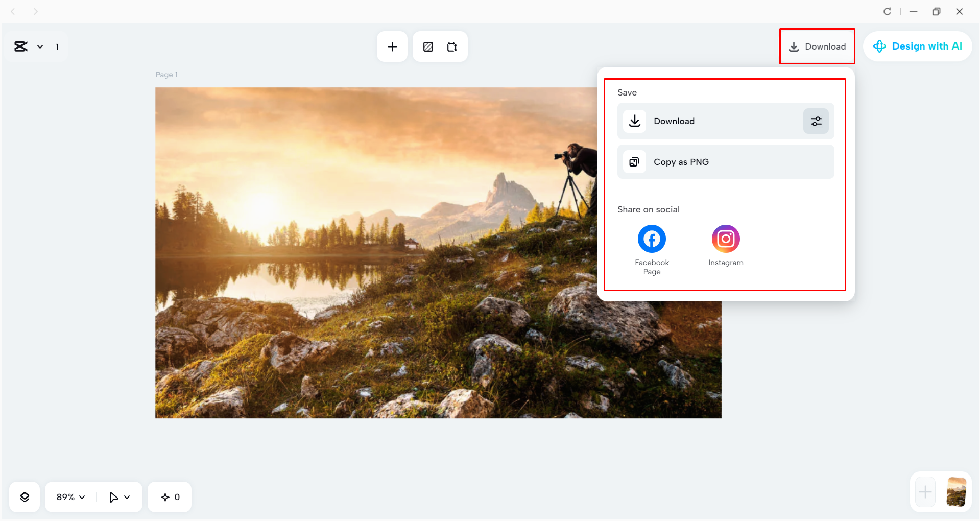Click the sparkle credits icon showing 0
The height and width of the screenshot is (521, 980).
pos(169,496)
